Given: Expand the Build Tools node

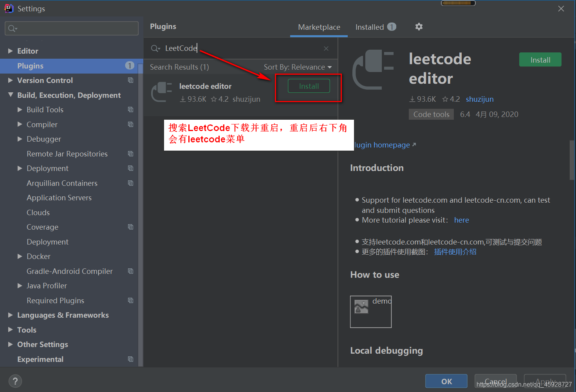Looking at the screenshot, I should click(20, 110).
